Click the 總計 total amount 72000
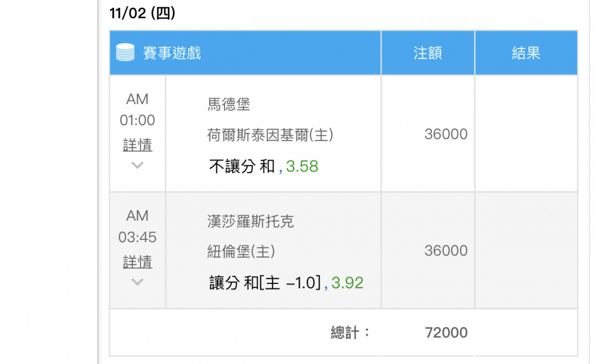The width and height of the screenshot is (596, 364). coord(446,333)
